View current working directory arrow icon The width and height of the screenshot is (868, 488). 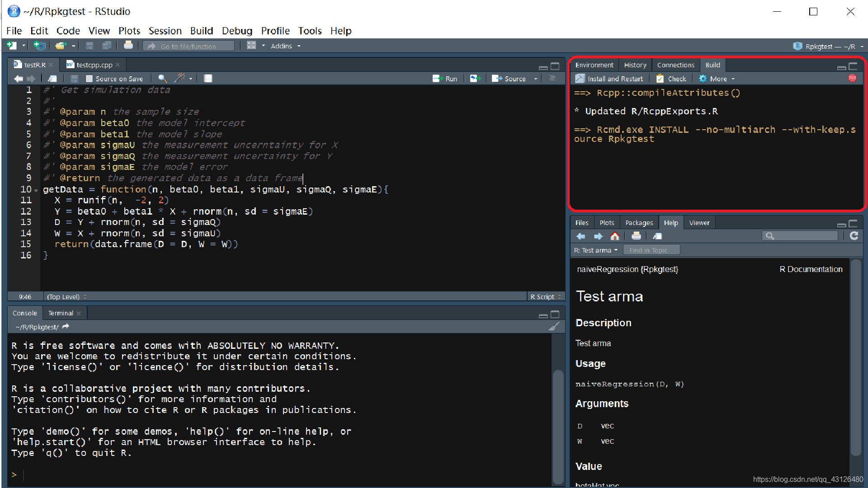coord(66,327)
